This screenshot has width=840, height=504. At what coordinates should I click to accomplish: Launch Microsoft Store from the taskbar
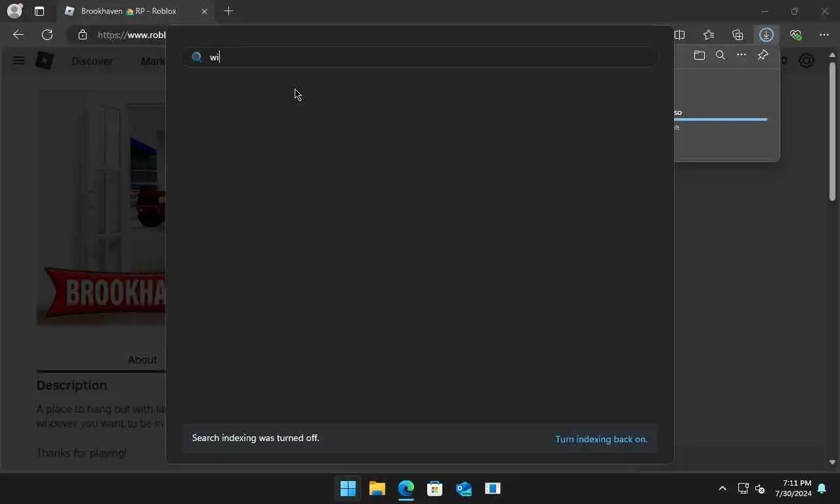434,488
